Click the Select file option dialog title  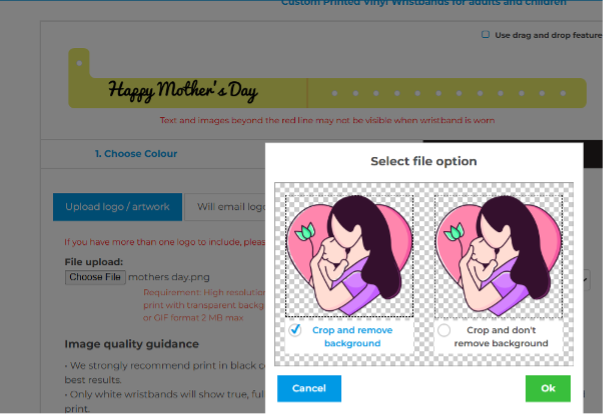(423, 161)
